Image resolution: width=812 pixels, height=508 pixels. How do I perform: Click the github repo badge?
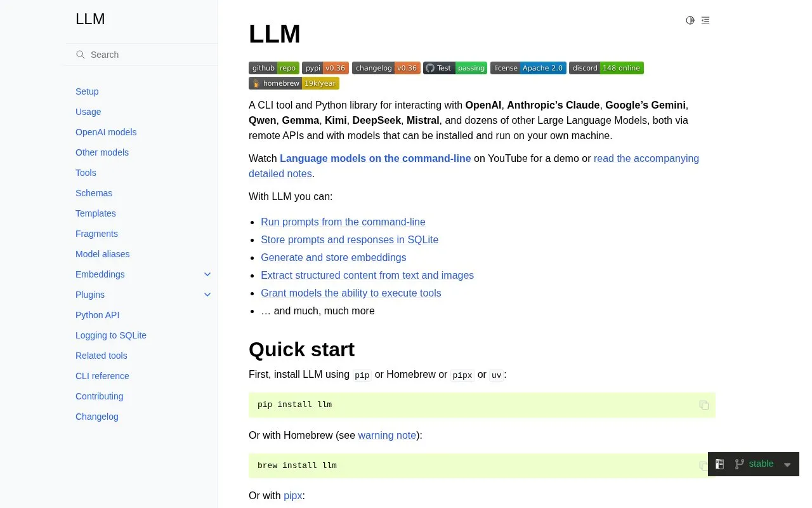(x=274, y=68)
